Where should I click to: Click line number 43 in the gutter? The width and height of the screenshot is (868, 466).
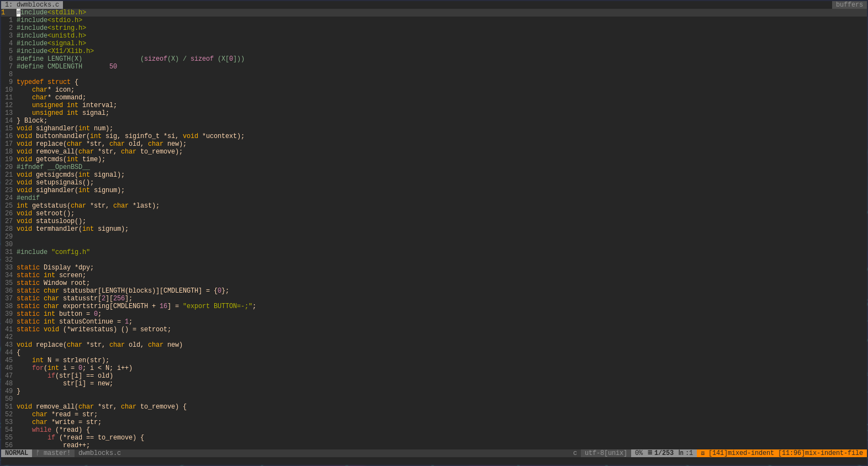point(9,345)
